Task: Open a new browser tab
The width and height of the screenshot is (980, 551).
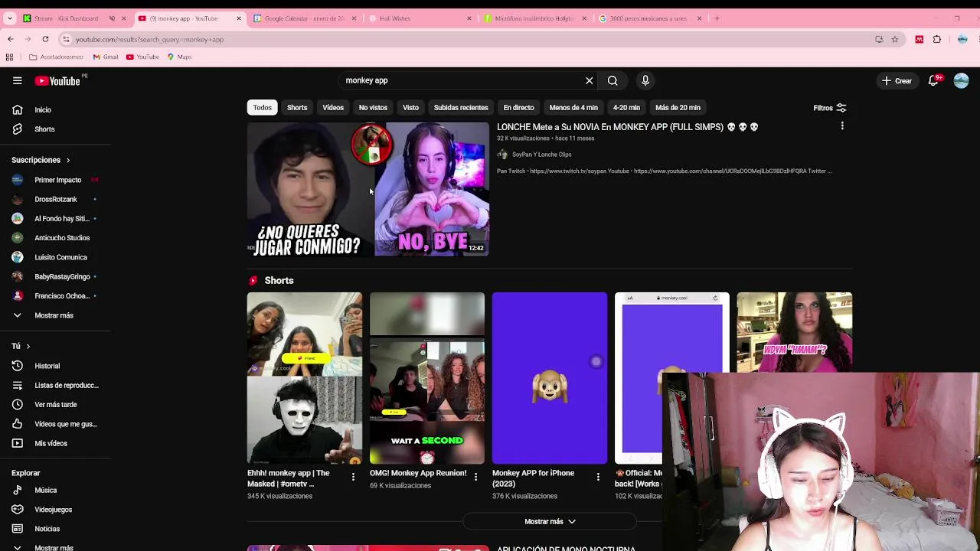Action: [x=717, y=18]
